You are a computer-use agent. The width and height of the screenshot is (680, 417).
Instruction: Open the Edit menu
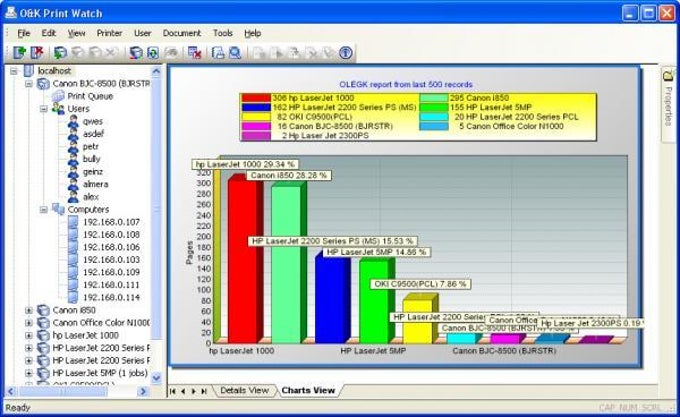click(x=49, y=33)
